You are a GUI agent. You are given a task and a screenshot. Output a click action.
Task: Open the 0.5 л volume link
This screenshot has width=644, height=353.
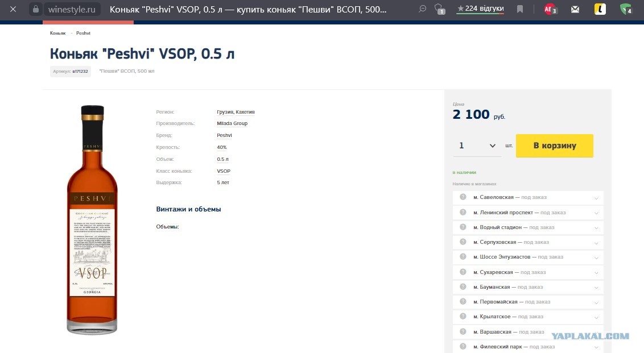(x=222, y=159)
